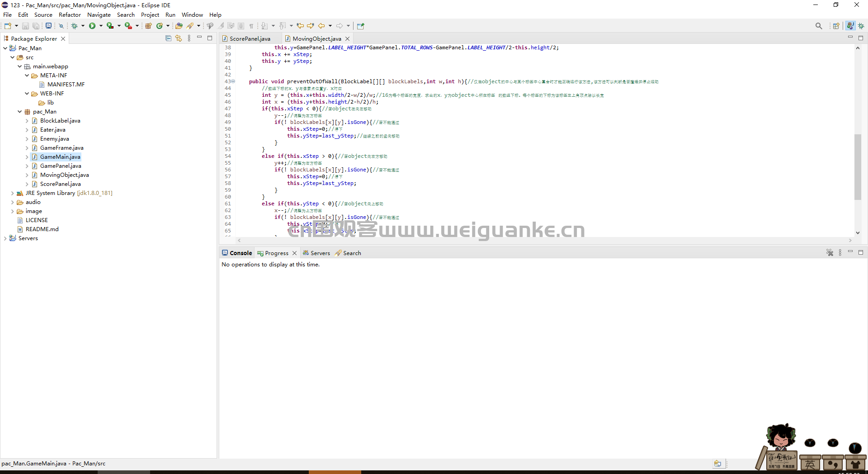Close the Progress view tab
Screen dimensions: 868x474
294,253
